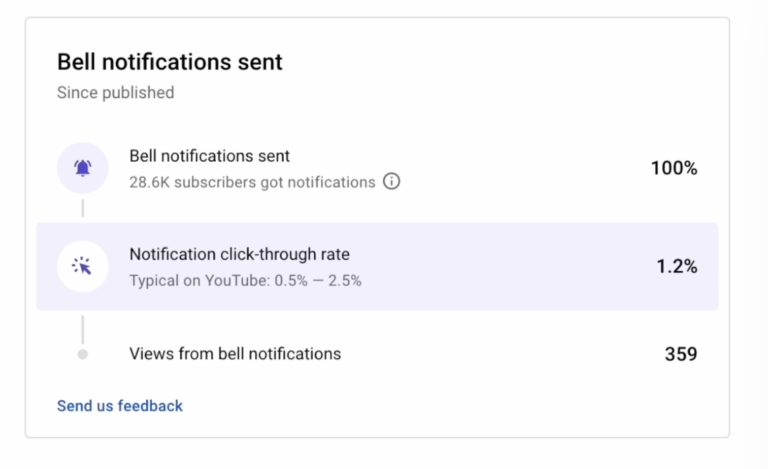Select the 100% value for notifications sent
Image resolution: width=768 pixels, height=469 pixels.
pyautogui.click(x=674, y=168)
